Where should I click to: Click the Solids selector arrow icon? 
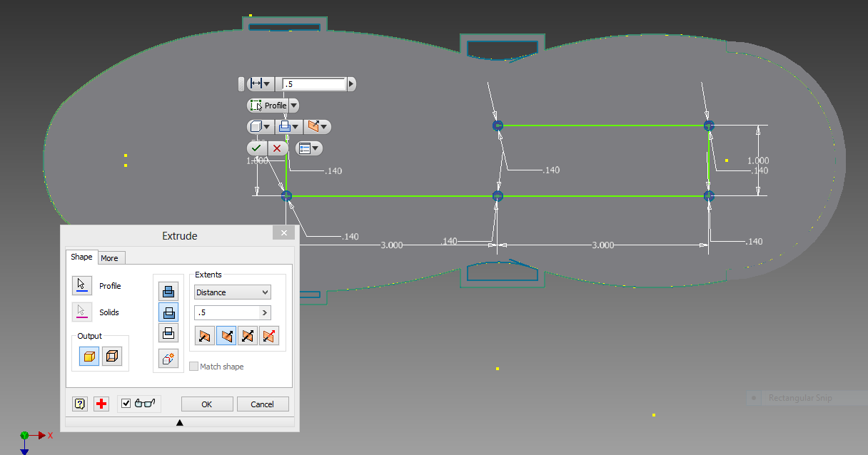pyautogui.click(x=82, y=312)
